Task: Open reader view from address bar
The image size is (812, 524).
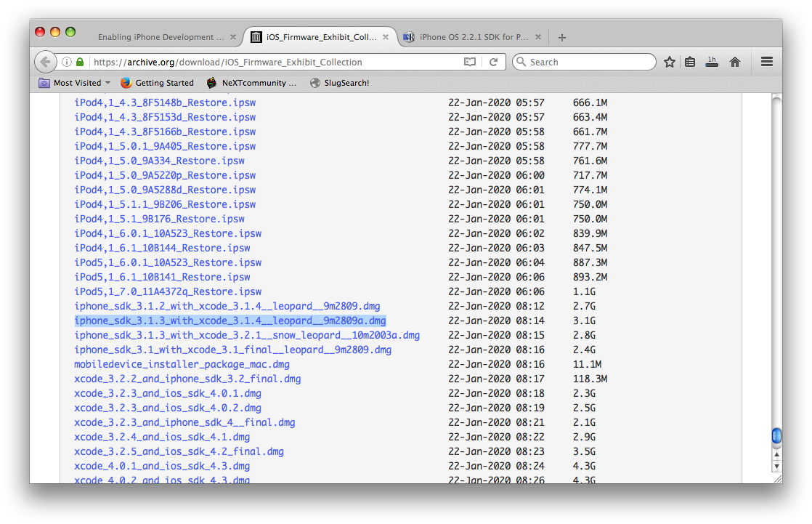Action: (x=470, y=63)
